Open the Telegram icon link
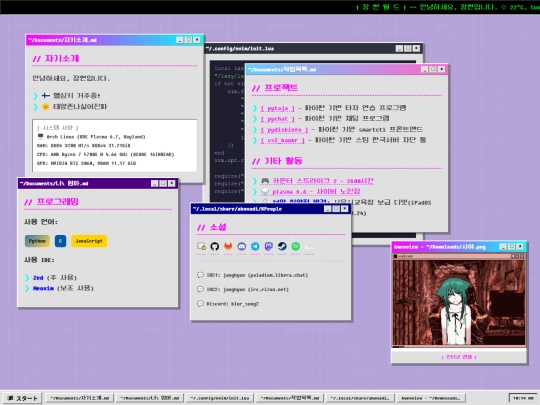Screen dimensions: 540x405 coord(255,246)
